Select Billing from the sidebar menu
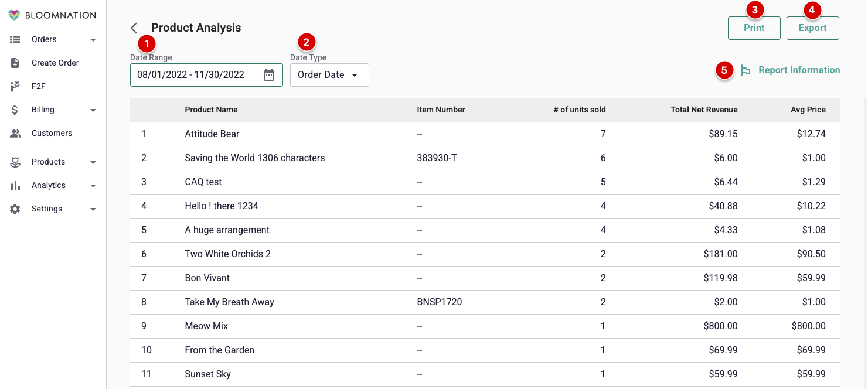The image size is (868, 389). click(x=44, y=110)
